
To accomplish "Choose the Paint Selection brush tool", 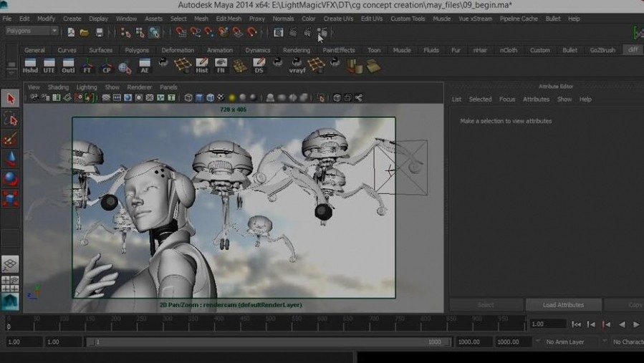I will [10, 139].
